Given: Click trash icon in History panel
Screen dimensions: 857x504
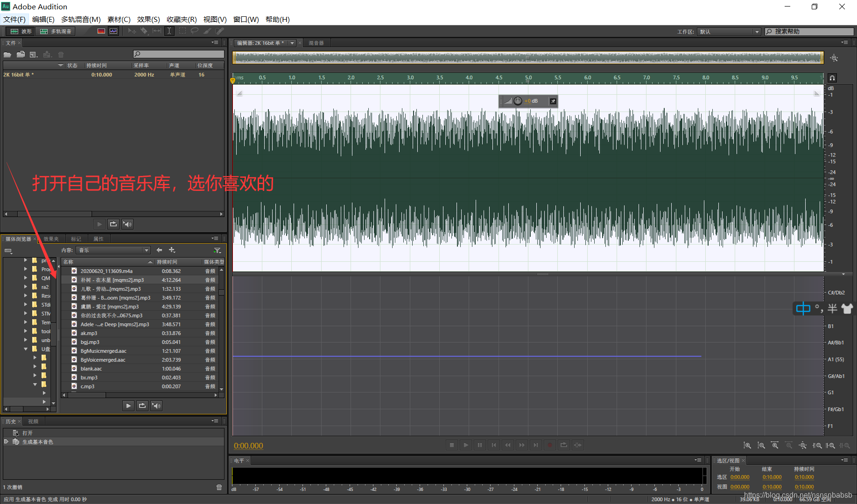Looking at the screenshot, I should coord(219,487).
